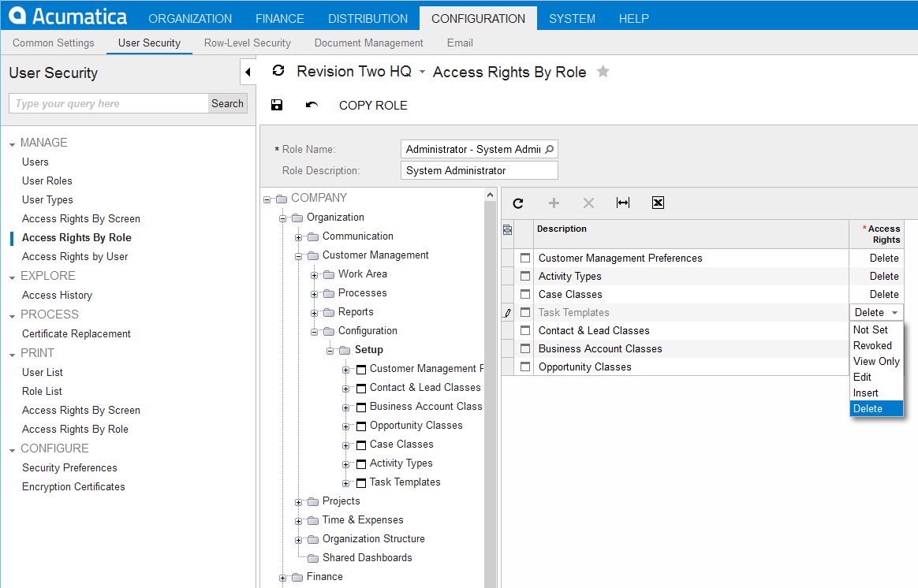Choose Not Set in access rights list
Viewport: 918px width, 588px height.
876,330
